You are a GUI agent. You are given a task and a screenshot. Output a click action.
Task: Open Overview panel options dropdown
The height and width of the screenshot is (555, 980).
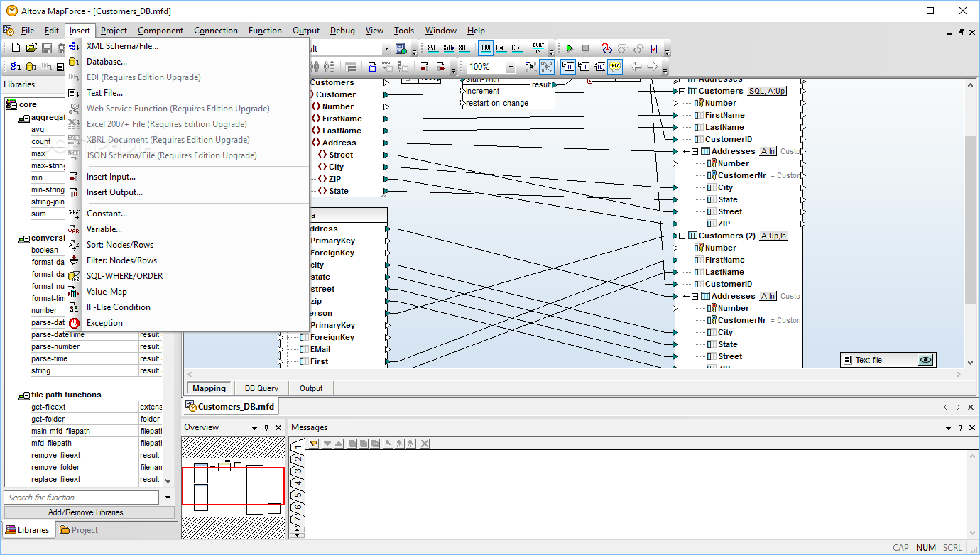[x=254, y=428]
